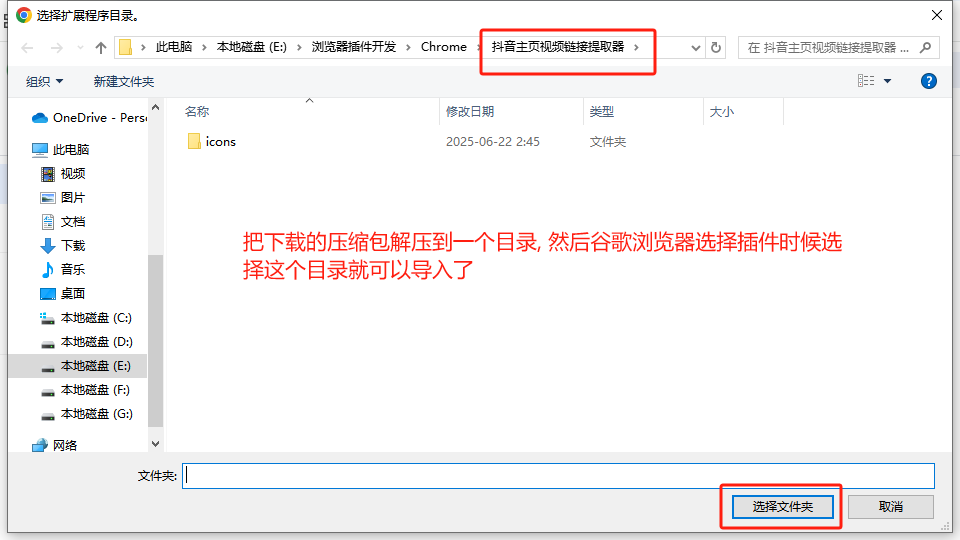
Task: Click the Chrome breadcrumb in the path
Action: (443, 47)
